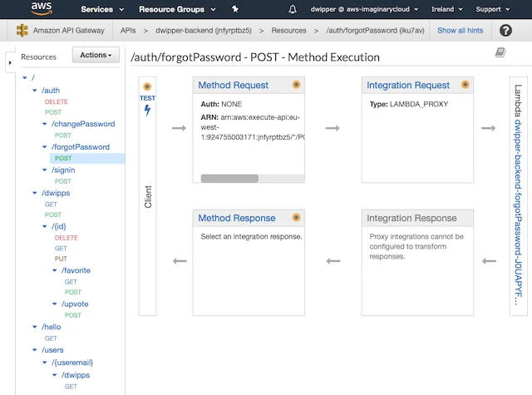Select the /{useremail} resource
This screenshot has height=395, width=532.
(72, 363)
